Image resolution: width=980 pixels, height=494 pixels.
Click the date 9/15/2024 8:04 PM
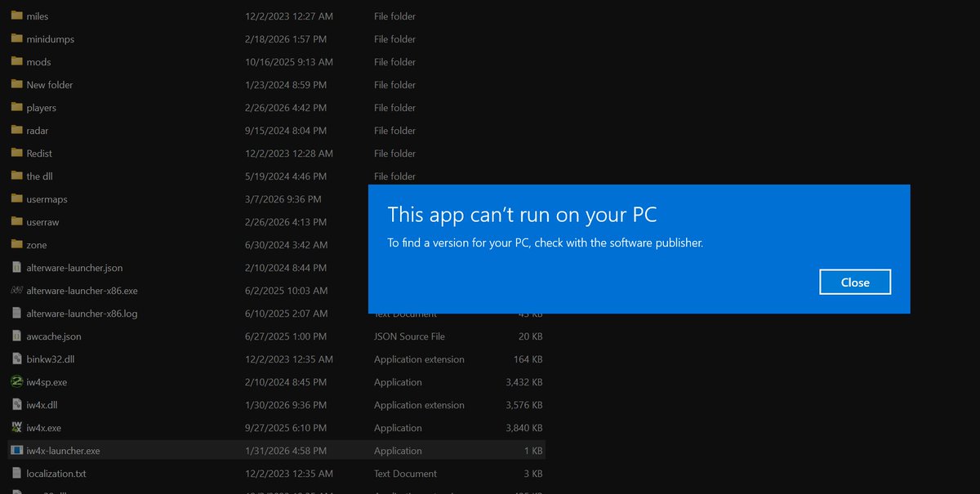(x=286, y=131)
